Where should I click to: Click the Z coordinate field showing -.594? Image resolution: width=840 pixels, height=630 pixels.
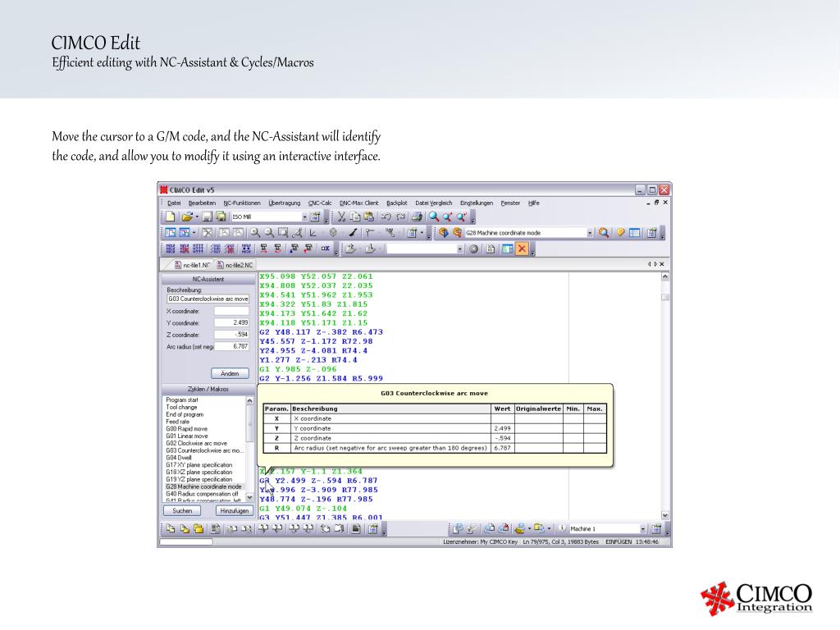tap(231, 335)
